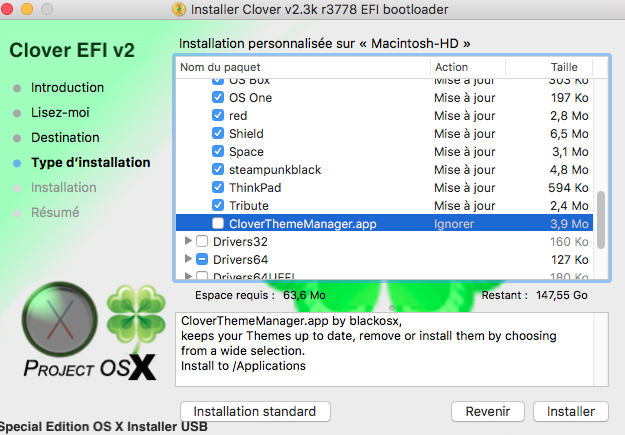Uncheck the steampunkblack theme checkbox
This screenshot has width=625, height=435.
(x=218, y=169)
